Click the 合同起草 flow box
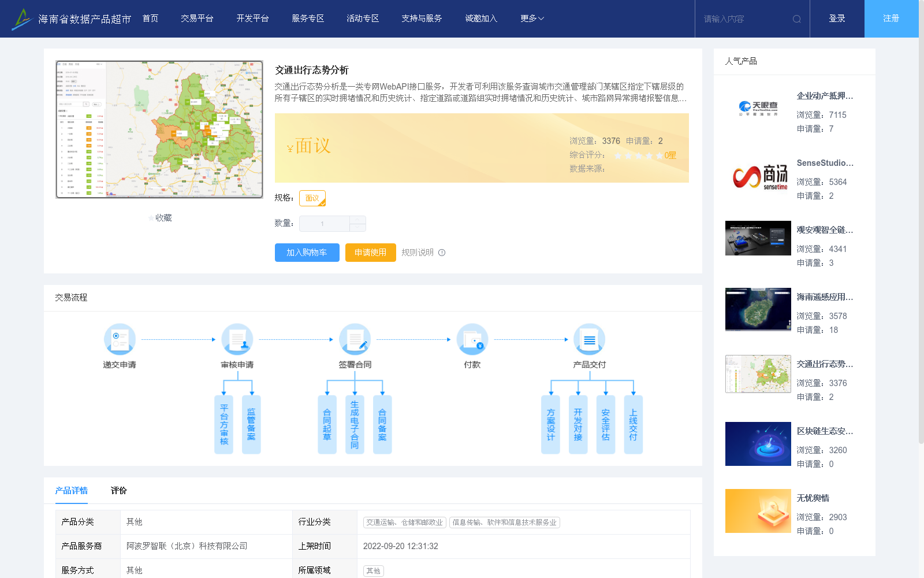Image resolution: width=924 pixels, height=578 pixels. [x=327, y=424]
